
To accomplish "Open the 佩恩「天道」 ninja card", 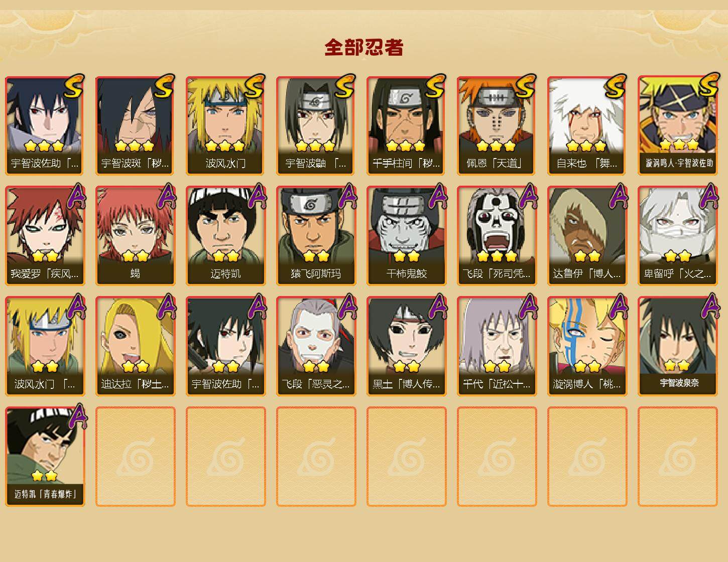I will pyautogui.click(x=497, y=125).
